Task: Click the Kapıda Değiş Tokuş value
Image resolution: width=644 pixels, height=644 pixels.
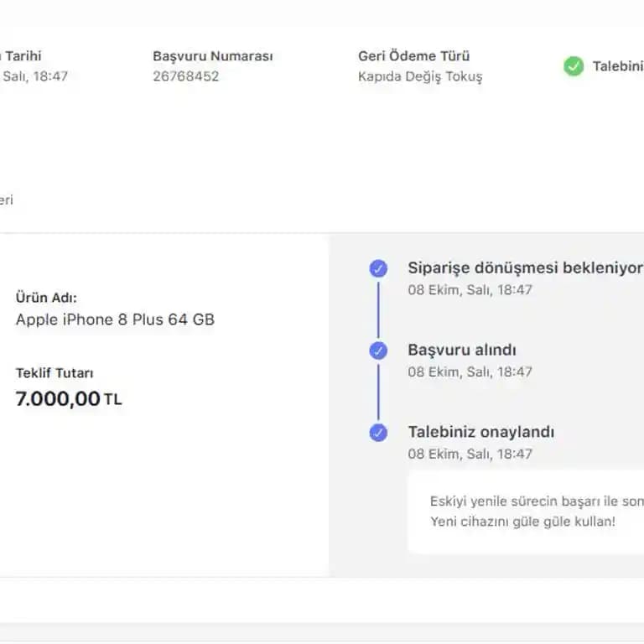Action: pos(420,76)
